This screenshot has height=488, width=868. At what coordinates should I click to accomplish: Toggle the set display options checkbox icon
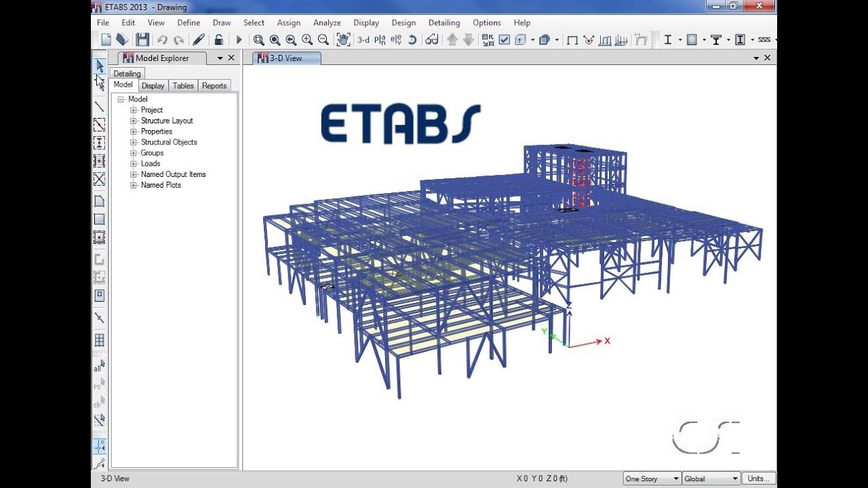tap(505, 40)
